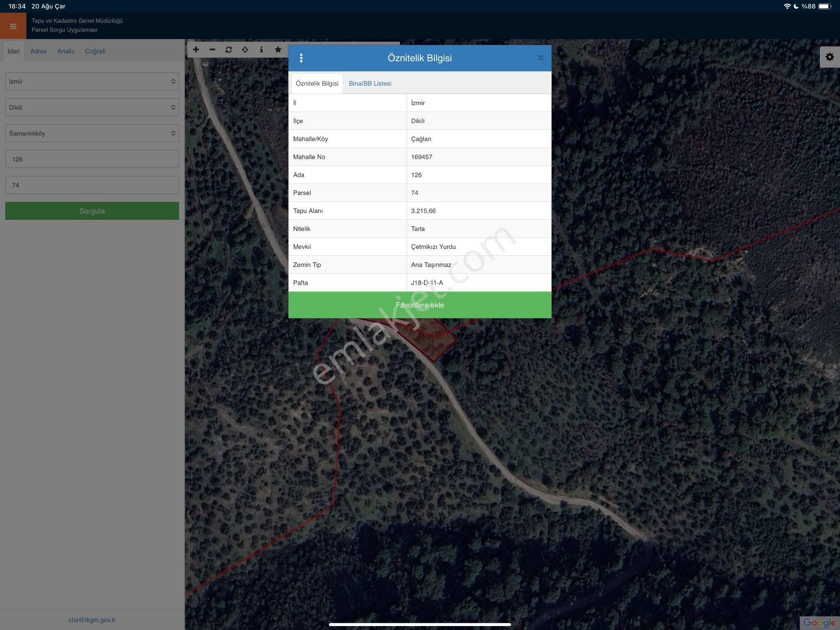Switch to the Bina/BB Listesi tab
This screenshot has height=630, width=840.
(370, 84)
